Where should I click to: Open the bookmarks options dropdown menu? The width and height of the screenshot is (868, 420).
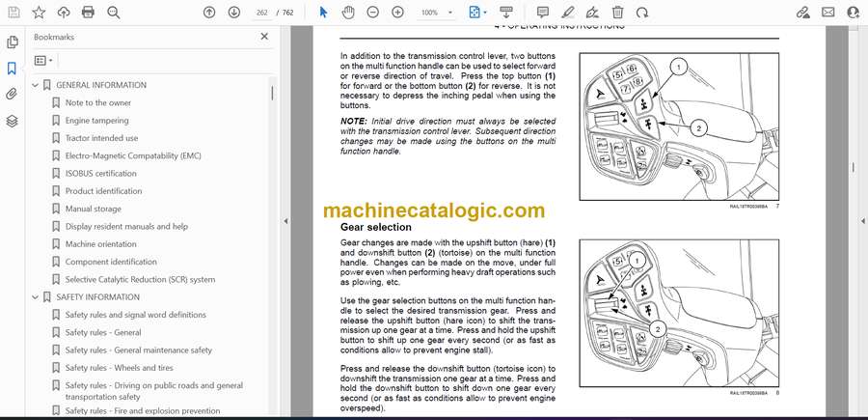(x=44, y=60)
